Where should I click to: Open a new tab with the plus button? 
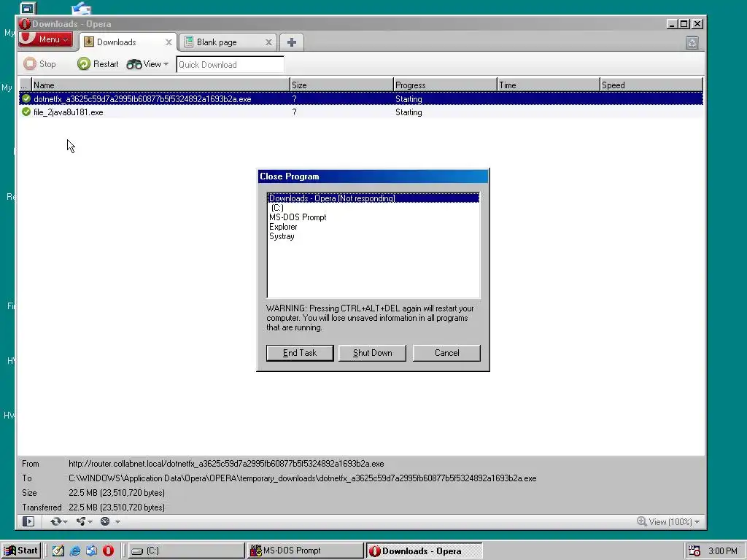(x=292, y=42)
